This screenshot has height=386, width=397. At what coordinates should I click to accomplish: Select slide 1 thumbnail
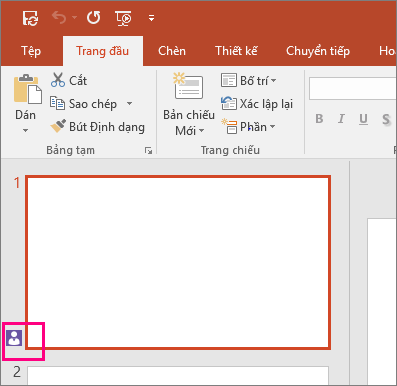tap(178, 262)
